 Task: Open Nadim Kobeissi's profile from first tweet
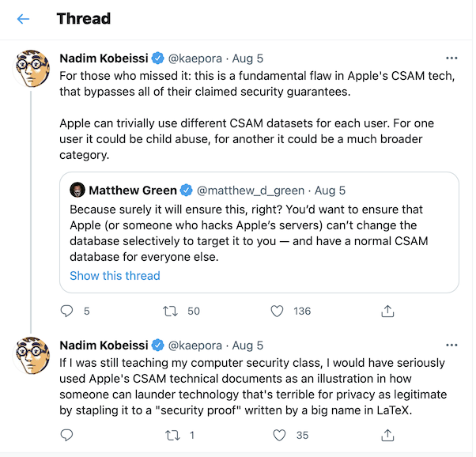click(104, 58)
